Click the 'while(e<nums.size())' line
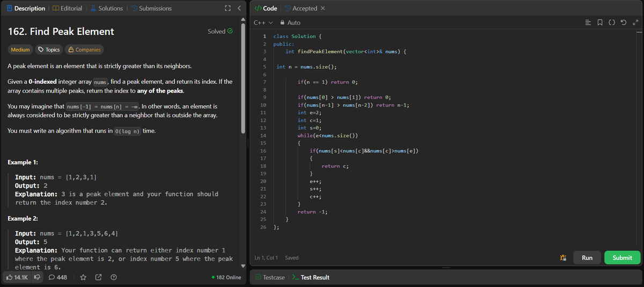644x287 pixels. click(327, 135)
